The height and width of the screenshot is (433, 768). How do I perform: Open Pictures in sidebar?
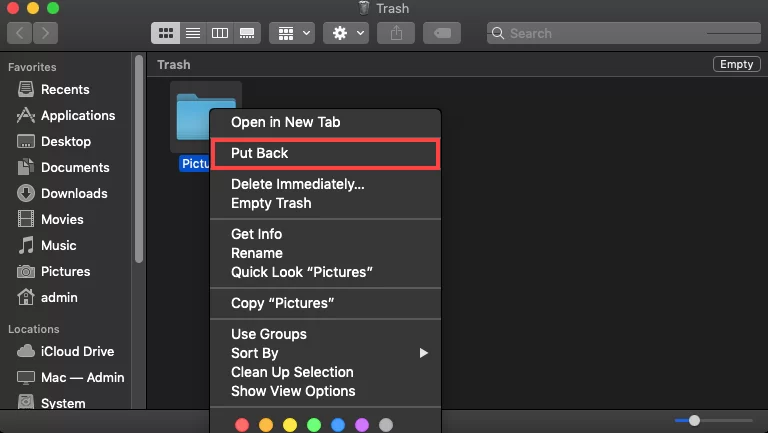(x=53, y=271)
